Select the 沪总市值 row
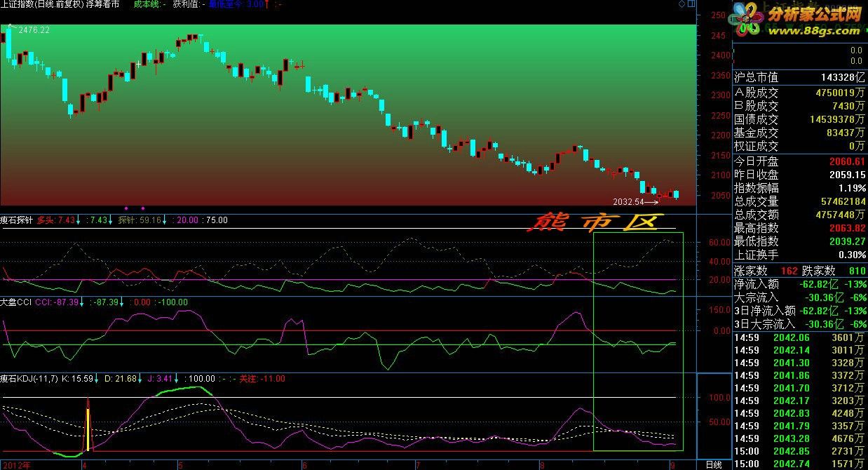Image resolution: width=868 pixels, height=470 pixels. tap(799, 77)
